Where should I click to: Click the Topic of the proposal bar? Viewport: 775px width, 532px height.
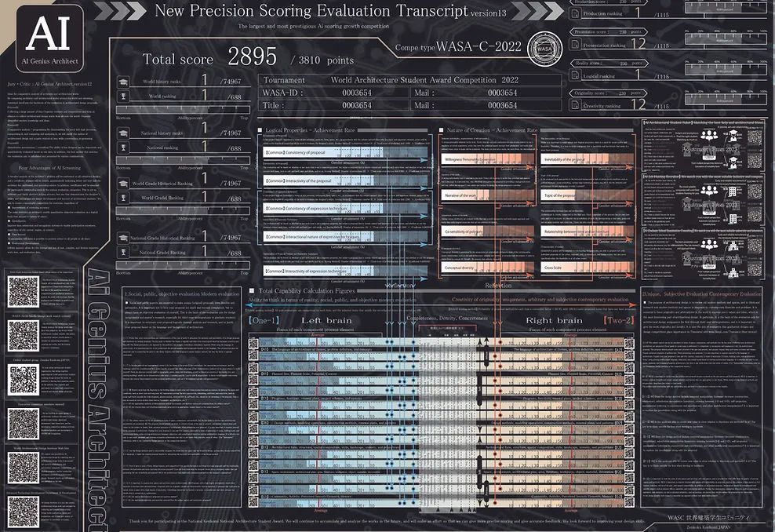(587, 195)
